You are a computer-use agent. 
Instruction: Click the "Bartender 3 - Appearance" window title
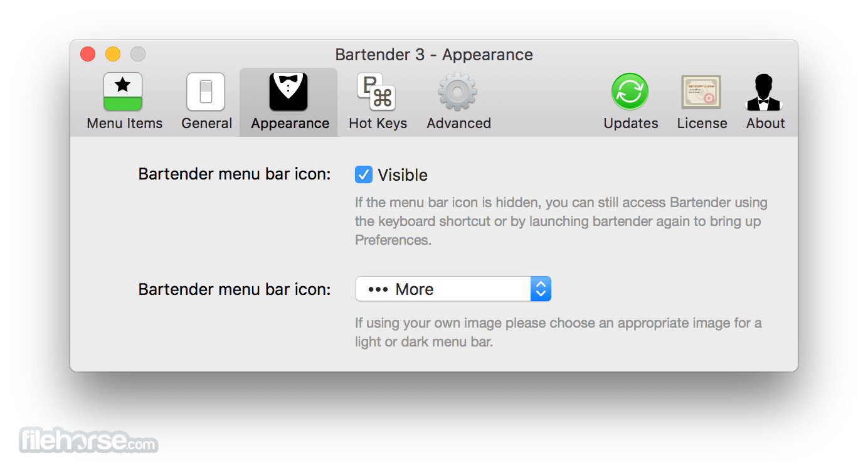[434, 55]
